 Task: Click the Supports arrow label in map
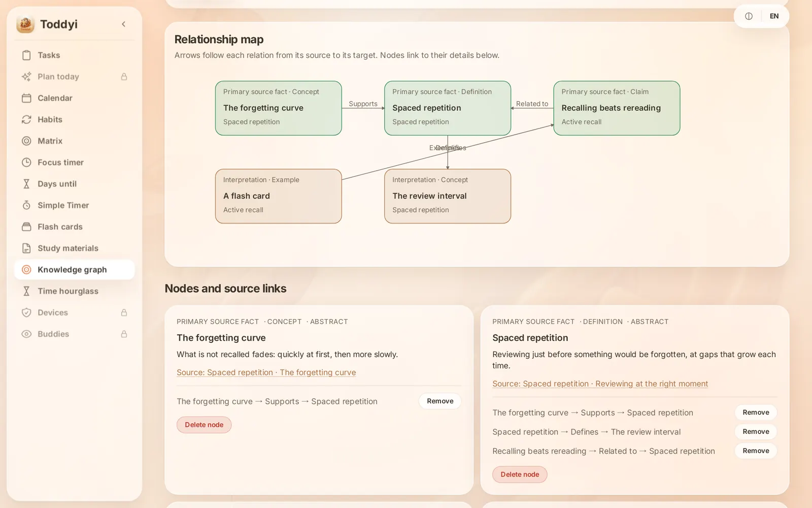(x=363, y=104)
